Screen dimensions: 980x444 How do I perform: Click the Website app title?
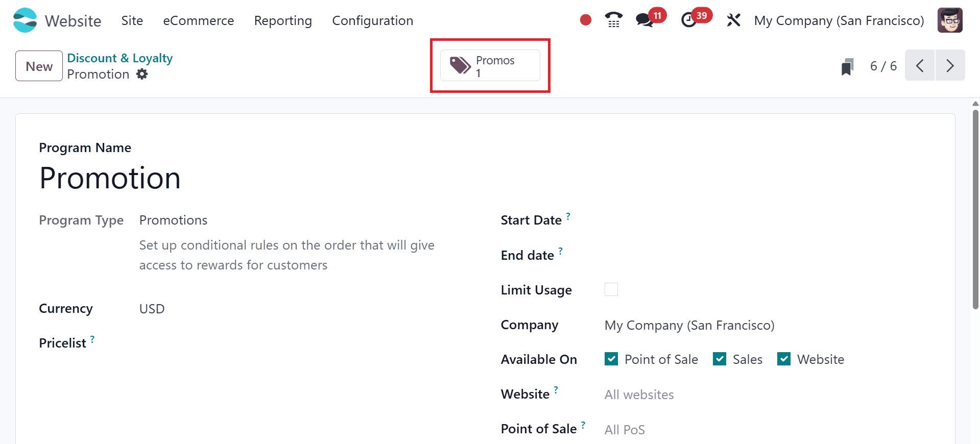(73, 21)
